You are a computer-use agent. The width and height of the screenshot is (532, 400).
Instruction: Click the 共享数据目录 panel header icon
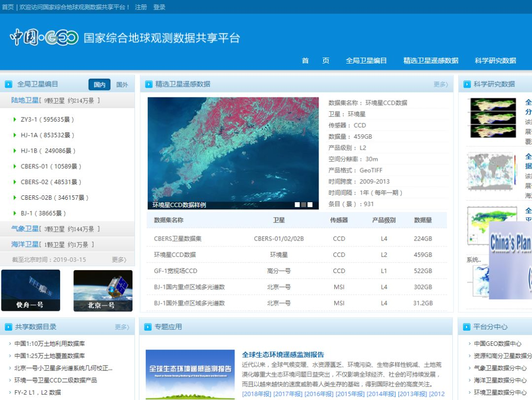coord(8,327)
